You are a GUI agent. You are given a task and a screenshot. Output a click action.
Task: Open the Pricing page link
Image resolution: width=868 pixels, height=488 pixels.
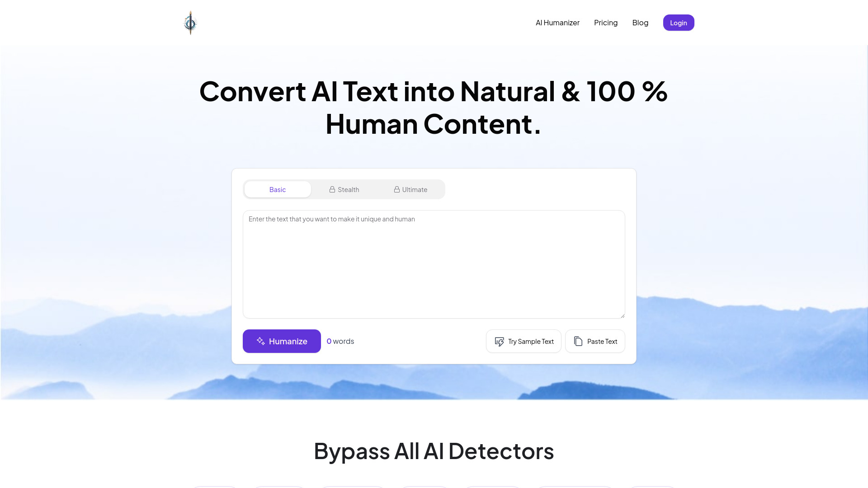tap(606, 22)
